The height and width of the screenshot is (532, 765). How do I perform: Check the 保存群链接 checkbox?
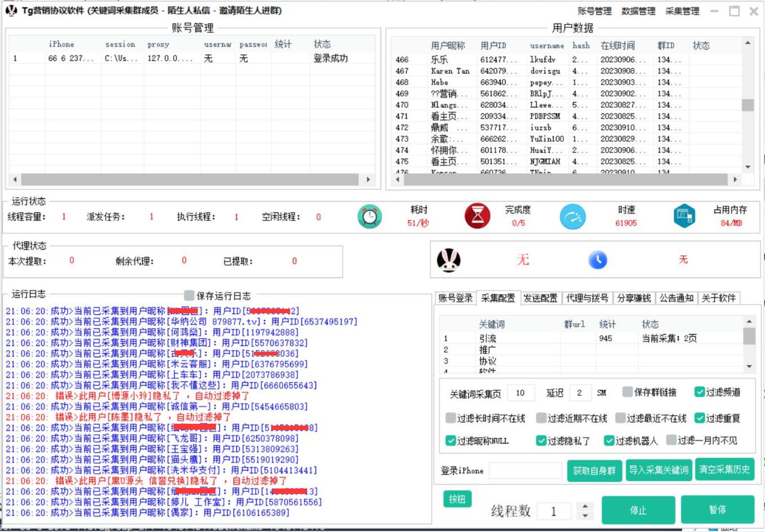pyautogui.click(x=627, y=392)
